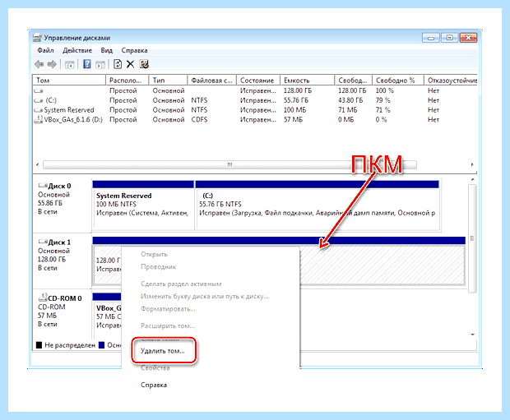Choose Форматировать... in context menu
The image size is (510, 420).
(x=168, y=309)
